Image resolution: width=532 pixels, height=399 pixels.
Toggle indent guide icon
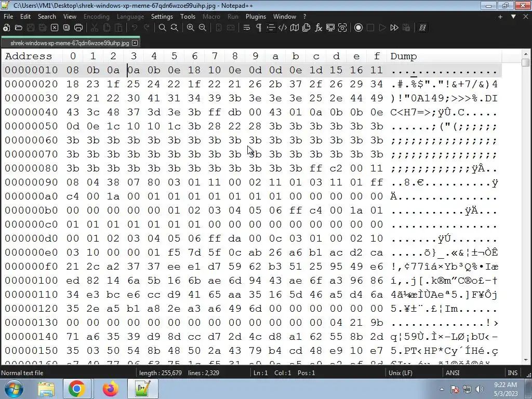coord(270,28)
